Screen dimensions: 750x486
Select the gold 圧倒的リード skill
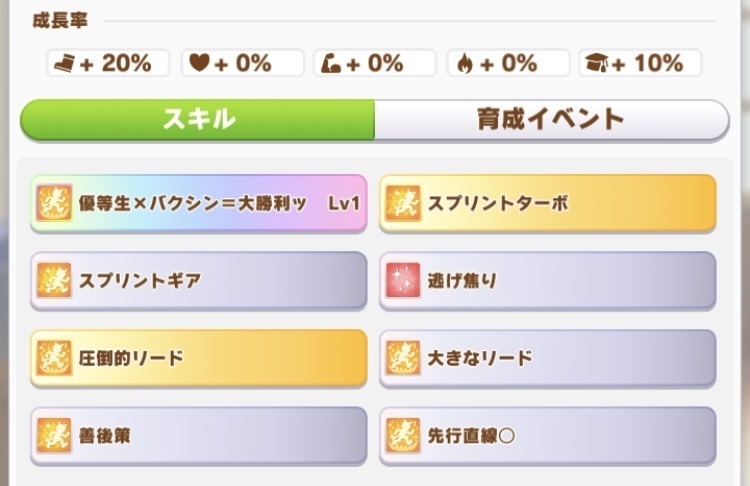click(199, 358)
